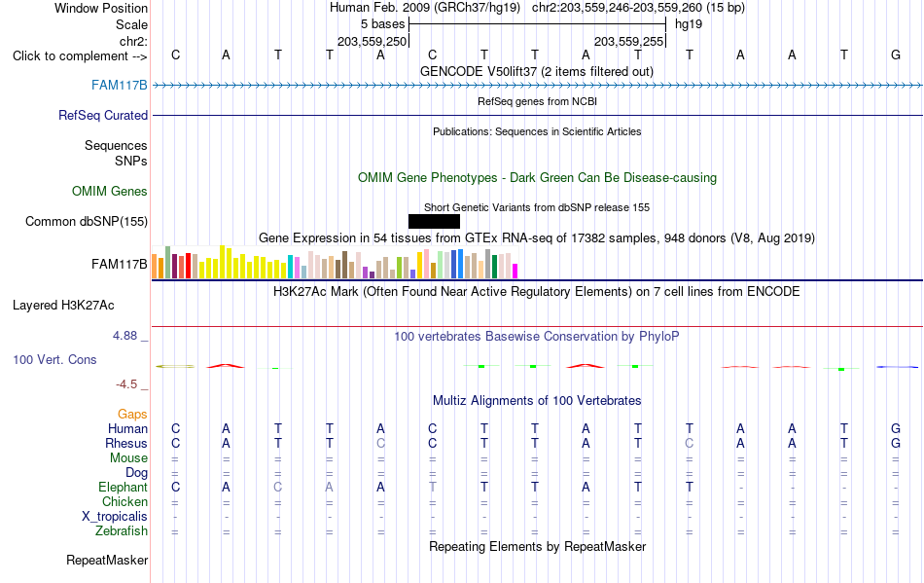
Task: Click 'GENCODE V50lift37 (2 items filtered out)' title
Action: (537, 72)
